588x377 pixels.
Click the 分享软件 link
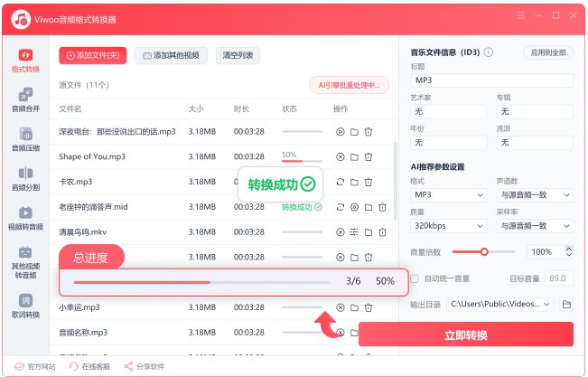pos(145,366)
